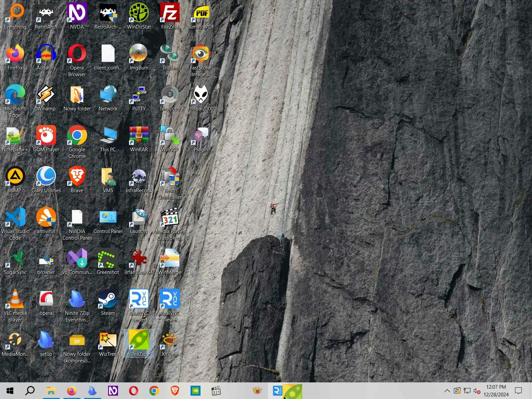The width and height of the screenshot is (532, 399).
Task: Click the muted volume tray icon
Action: point(477,391)
